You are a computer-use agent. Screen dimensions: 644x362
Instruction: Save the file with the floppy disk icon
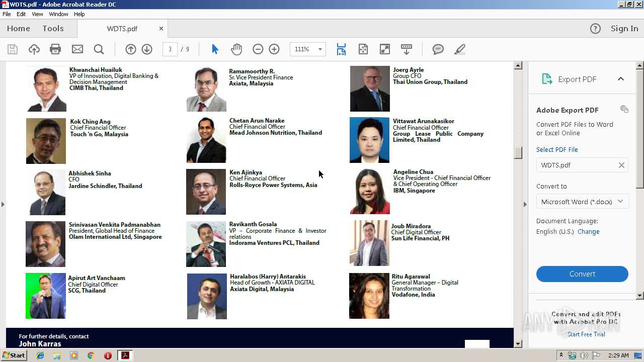[13, 49]
